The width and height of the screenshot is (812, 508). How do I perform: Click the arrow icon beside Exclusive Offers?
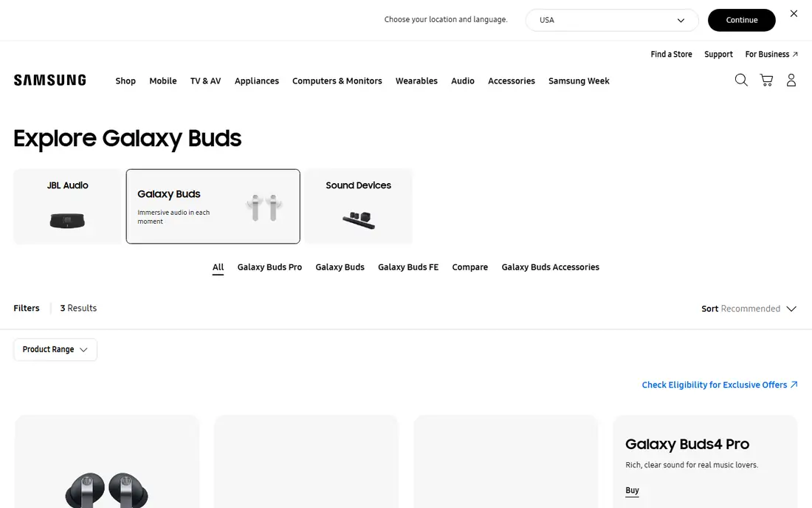(794, 385)
